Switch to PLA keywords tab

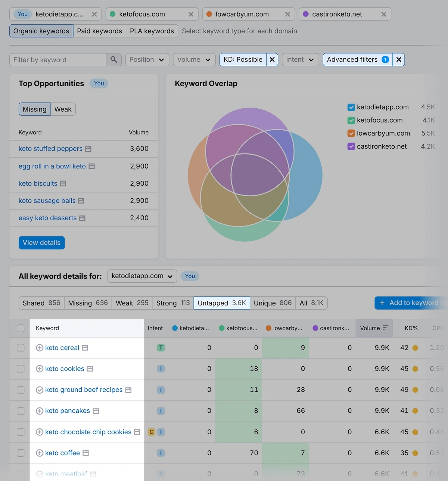point(152,31)
